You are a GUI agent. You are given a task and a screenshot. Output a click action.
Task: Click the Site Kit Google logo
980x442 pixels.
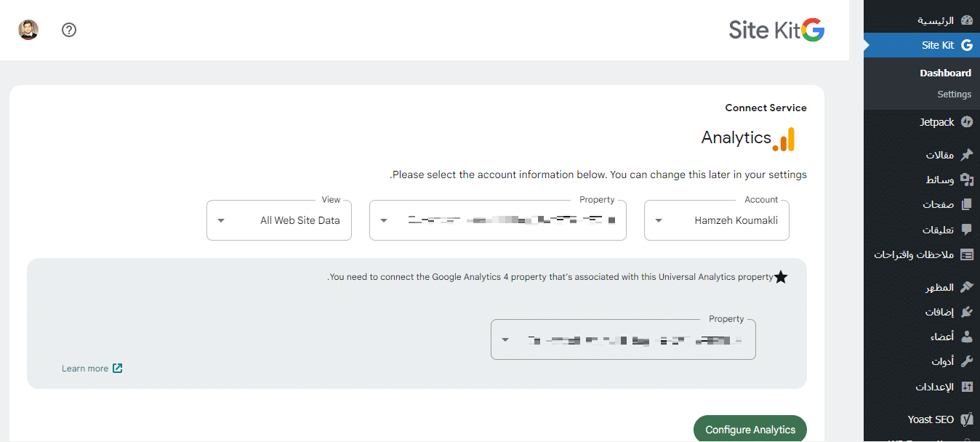(x=776, y=30)
